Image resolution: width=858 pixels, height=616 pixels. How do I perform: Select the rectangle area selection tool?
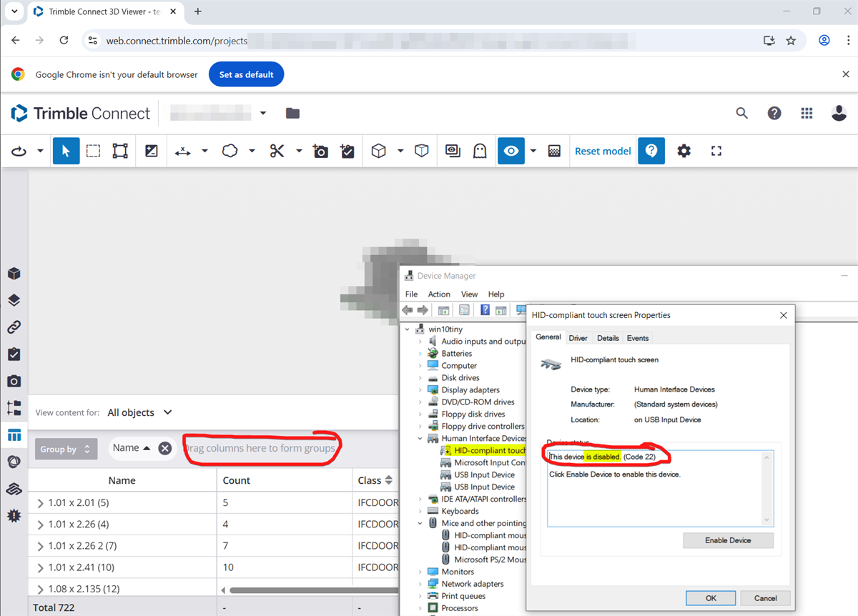pos(93,151)
